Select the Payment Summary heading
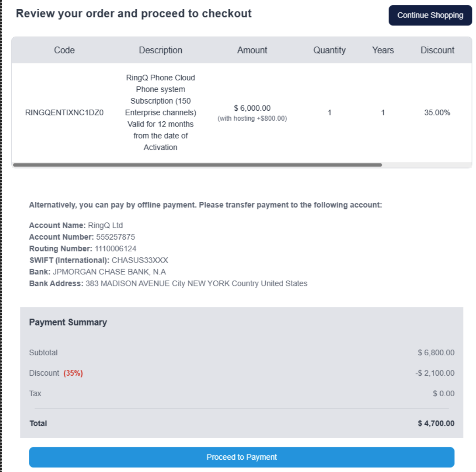This screenshot has width=476, height=472. click(68, 322)
